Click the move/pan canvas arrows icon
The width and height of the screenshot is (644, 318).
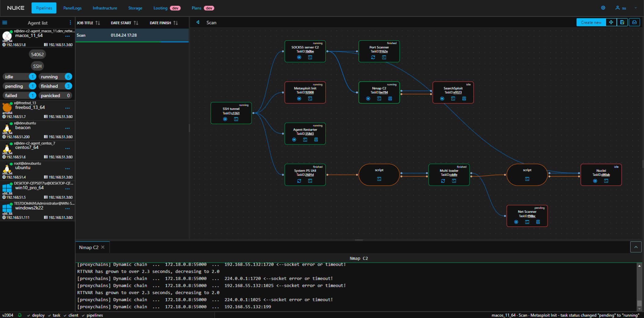(x=611, y=22)
